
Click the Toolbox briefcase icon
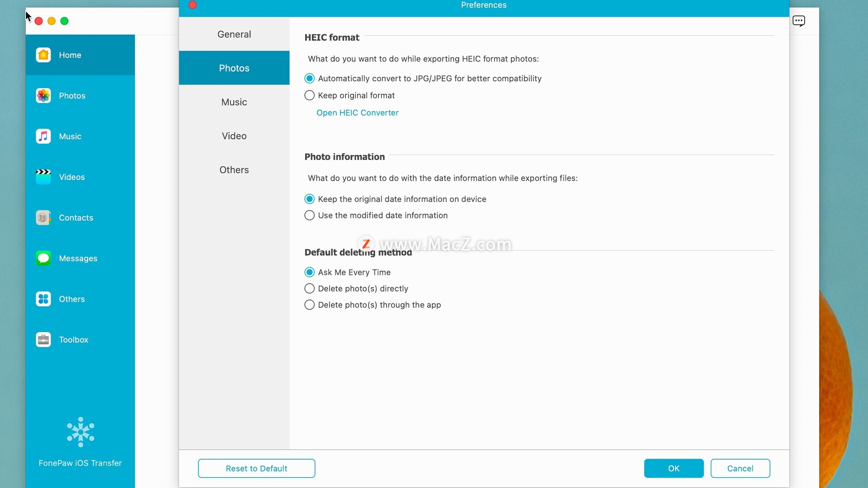(43, 340)
